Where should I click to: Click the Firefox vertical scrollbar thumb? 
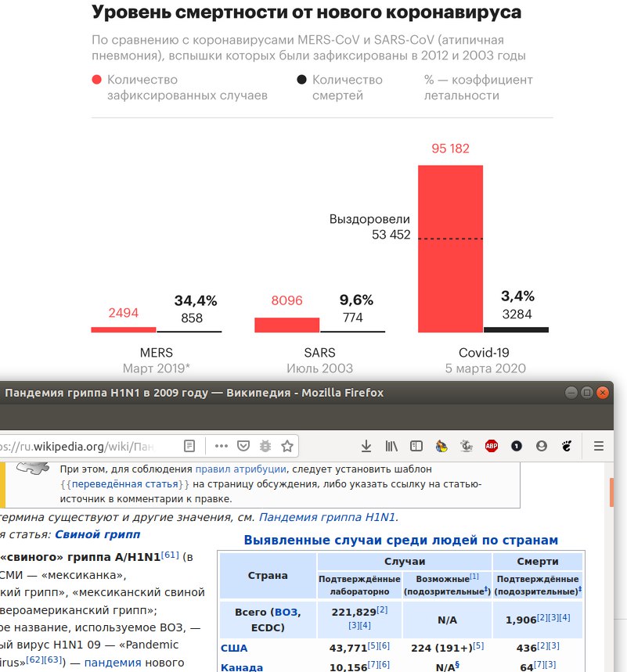pos(611,493)
